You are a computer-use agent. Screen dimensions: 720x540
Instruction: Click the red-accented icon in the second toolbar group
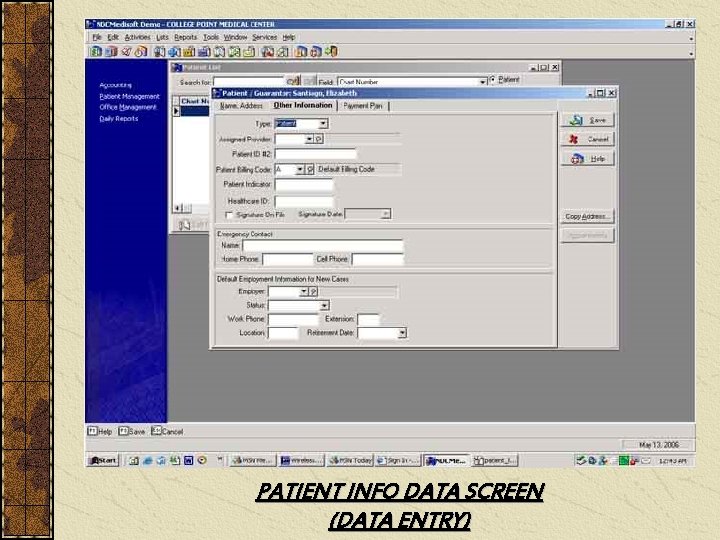click(x=268, y=51)
